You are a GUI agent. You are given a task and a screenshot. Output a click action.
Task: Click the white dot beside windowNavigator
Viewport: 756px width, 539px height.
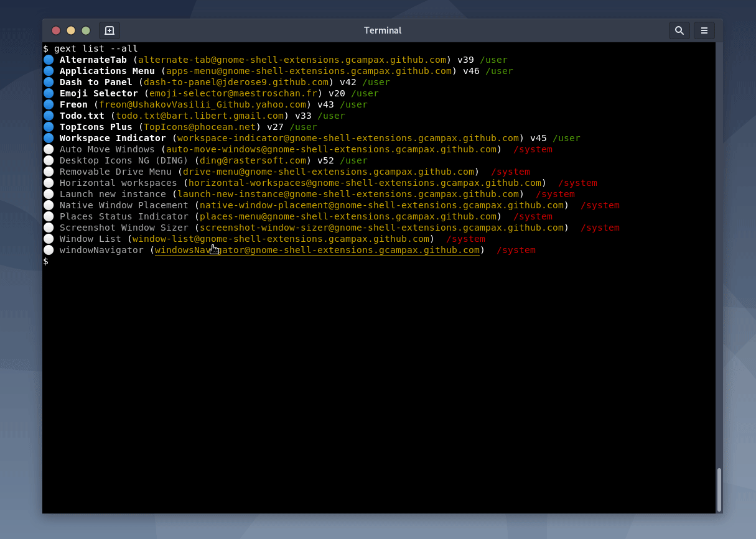(x=49, y=250)
